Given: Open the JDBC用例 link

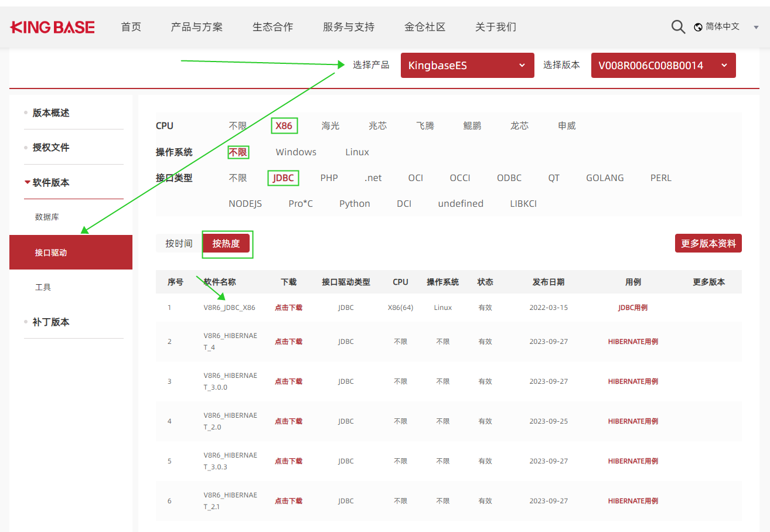Looking at the screenshot, I should 633,308.
